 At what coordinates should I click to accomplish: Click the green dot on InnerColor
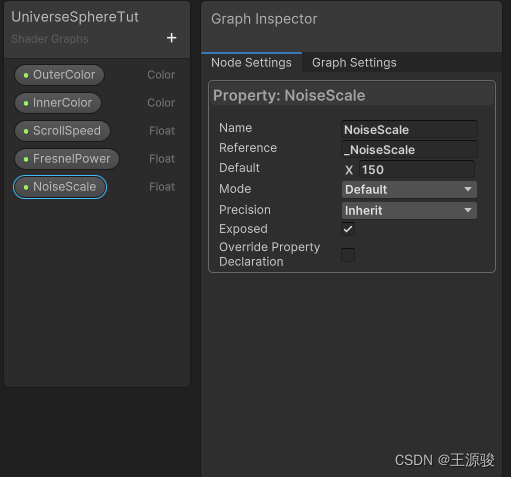point(26,103)
